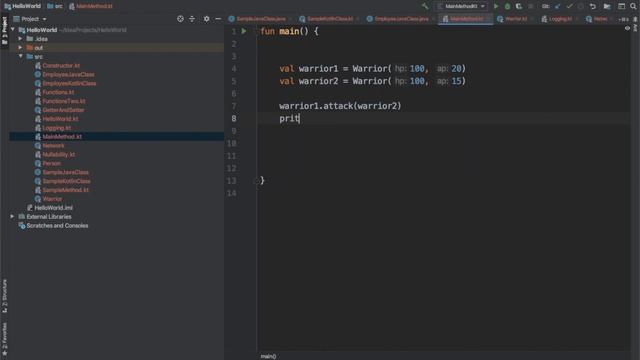Run with coverage icon in toolbar
The height and width of the screenshot is (360, 640).
pos(519,6)
